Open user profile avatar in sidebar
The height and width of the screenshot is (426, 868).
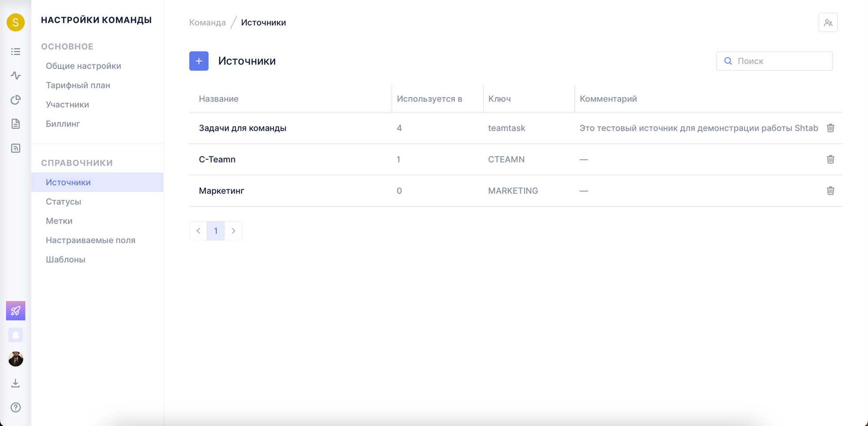click(16, 359)
